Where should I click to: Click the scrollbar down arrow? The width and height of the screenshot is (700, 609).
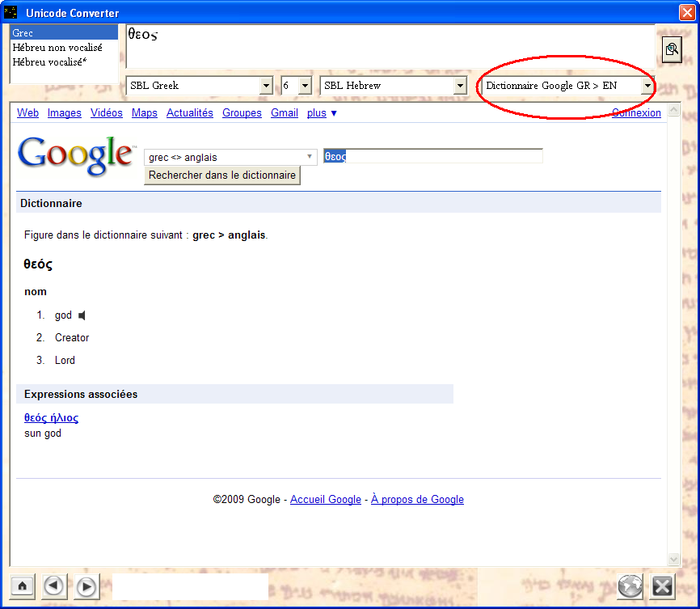click(673, 559)
